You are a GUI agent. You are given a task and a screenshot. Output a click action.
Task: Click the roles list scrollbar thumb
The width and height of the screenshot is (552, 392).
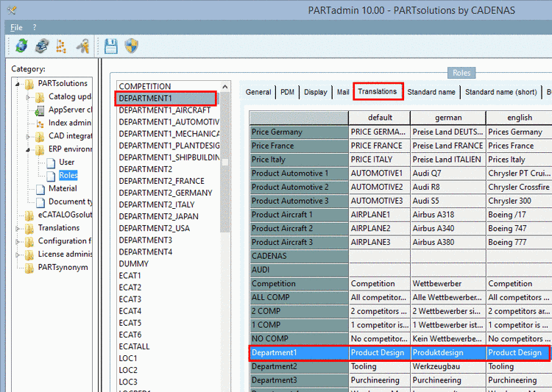[225, 162]
